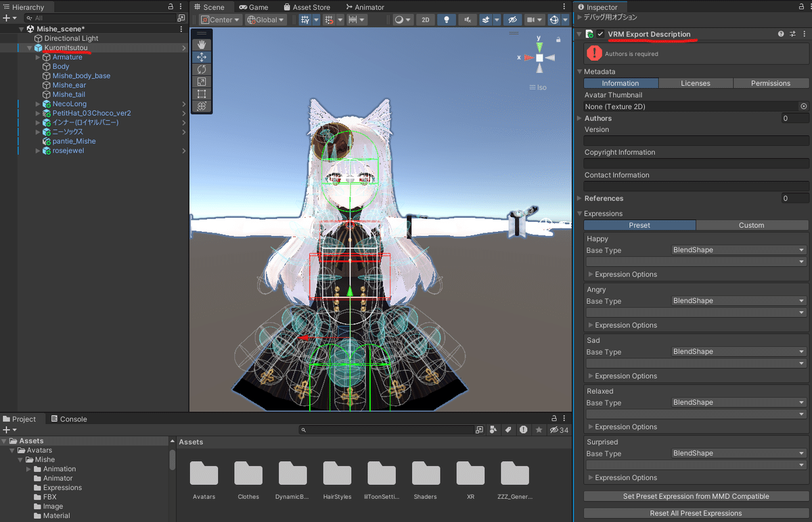Click the Inspector lock padlock icon
Screen dimensions: 812x522
tap(802, 7)
